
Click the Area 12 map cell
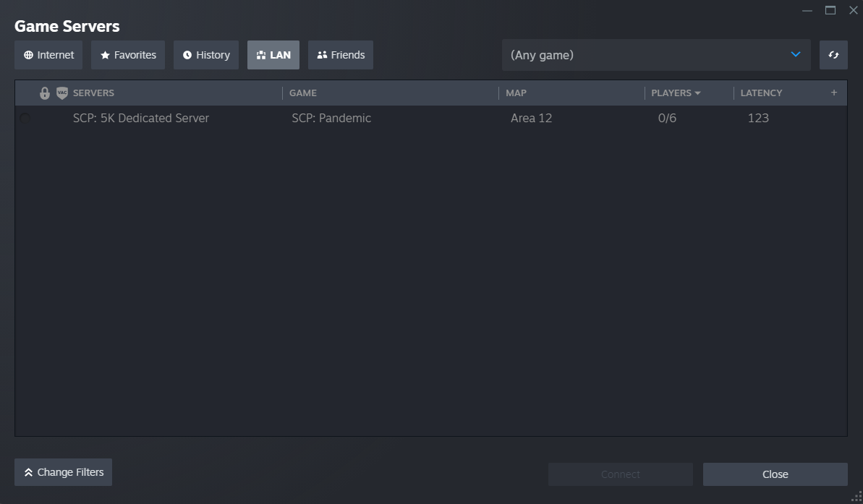click(531, 119)
